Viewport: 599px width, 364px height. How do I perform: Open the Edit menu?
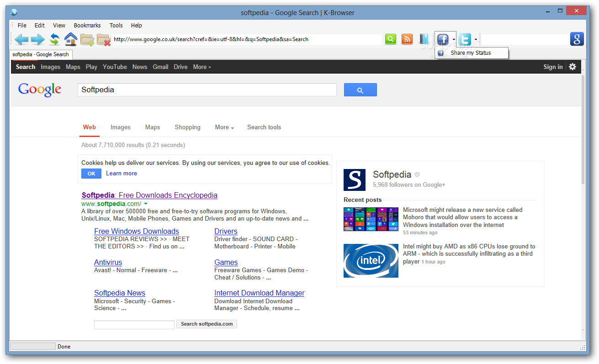point(40,26)
